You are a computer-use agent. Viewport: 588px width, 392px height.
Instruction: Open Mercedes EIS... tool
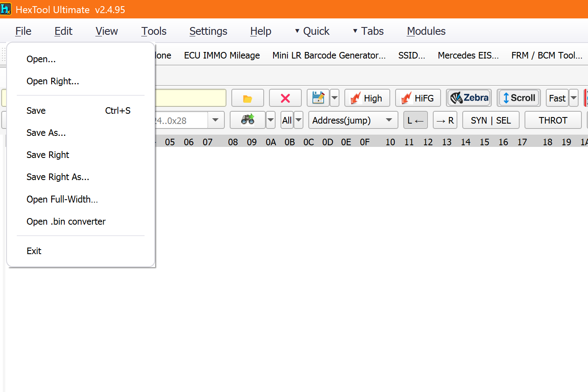(468, 55)
